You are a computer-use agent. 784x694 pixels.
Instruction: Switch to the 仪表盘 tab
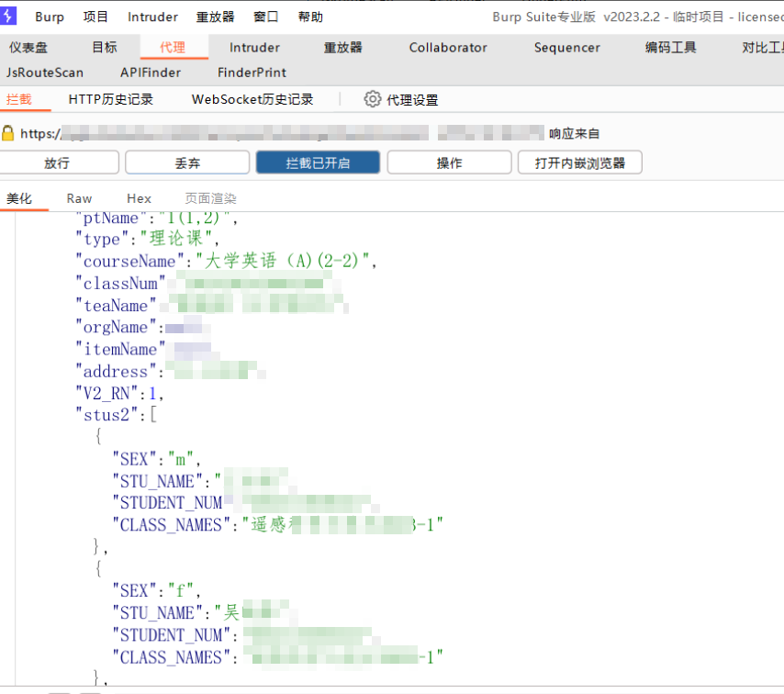click(x=28, y=48)
